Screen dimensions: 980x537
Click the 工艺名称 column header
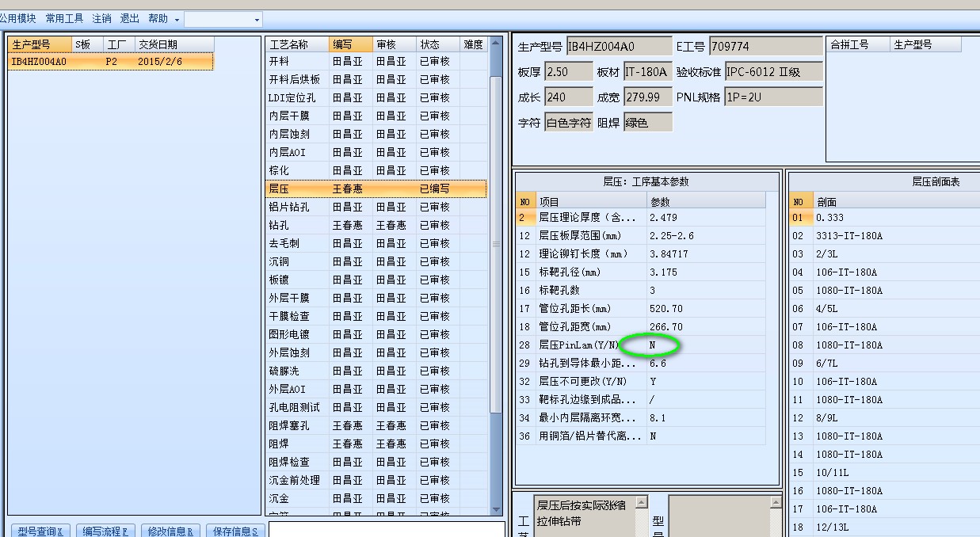(297, 44)
